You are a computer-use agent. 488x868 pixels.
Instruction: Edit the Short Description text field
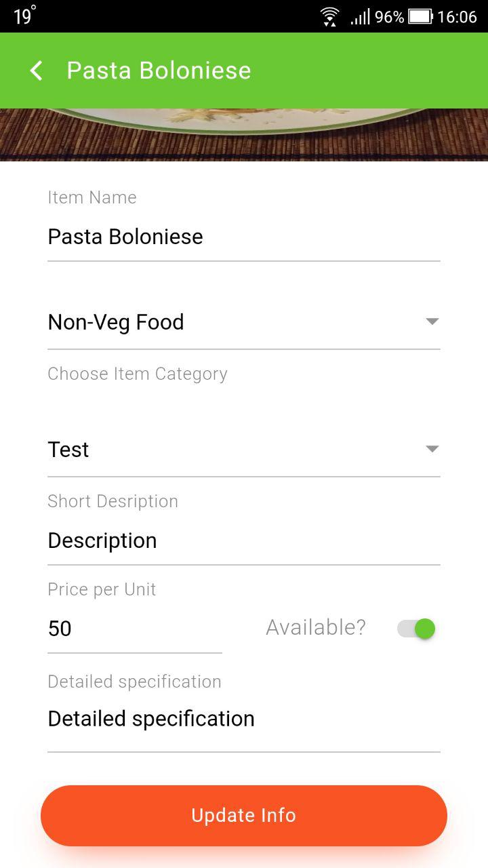tap(244, 540)
